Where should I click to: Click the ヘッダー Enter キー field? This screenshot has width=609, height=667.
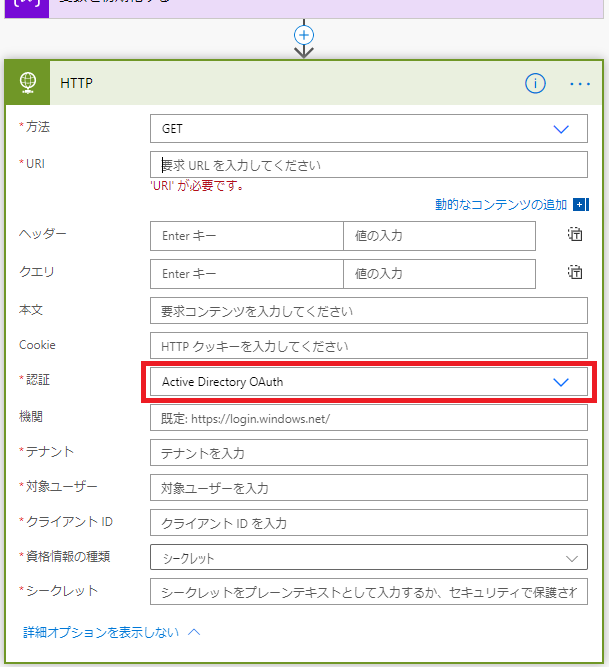click(247, 236)
